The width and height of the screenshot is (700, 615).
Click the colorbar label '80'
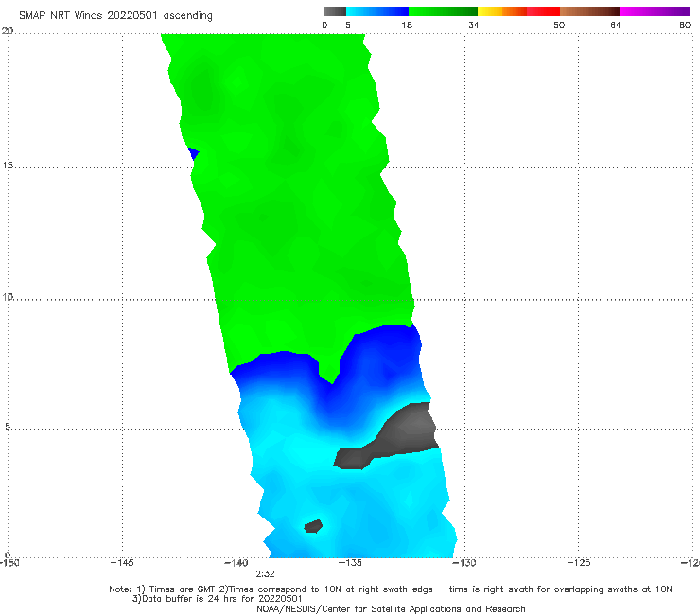click(685, 25)
